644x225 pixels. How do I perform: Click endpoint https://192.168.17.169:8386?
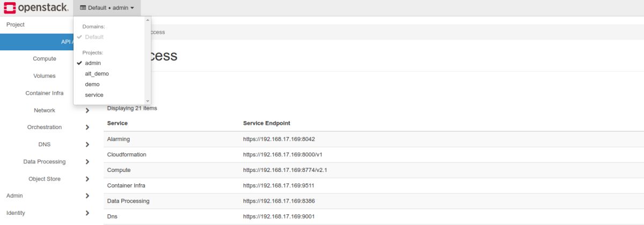[279, 201]
